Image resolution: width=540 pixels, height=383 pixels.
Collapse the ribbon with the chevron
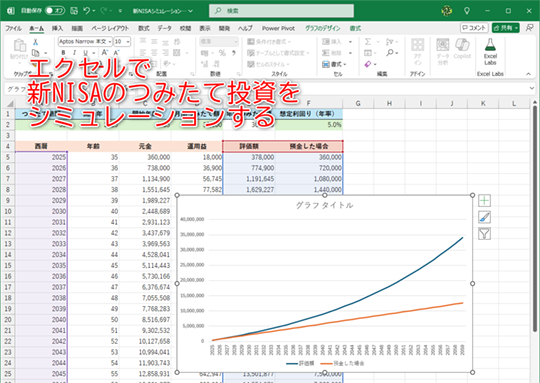pyautogui.click(x=528, y=74)
